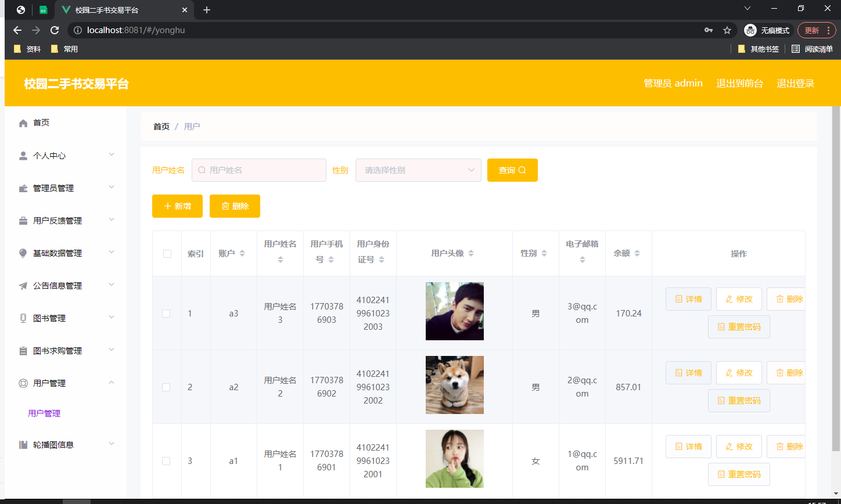841x504 pixels.
Task: Click the incognito 无痕模式 icon
Action: (x=750, y=30)
